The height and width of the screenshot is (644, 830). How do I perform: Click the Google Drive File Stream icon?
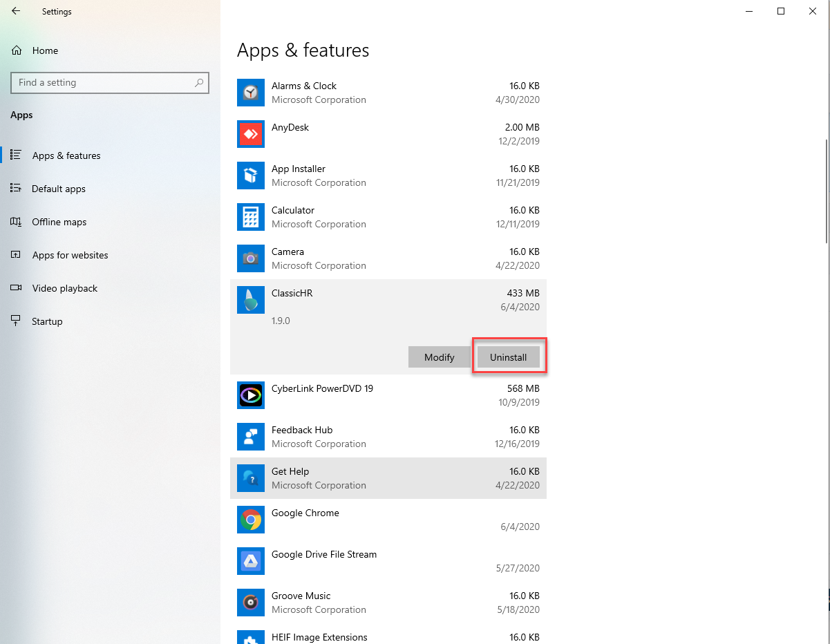point(251,561)
